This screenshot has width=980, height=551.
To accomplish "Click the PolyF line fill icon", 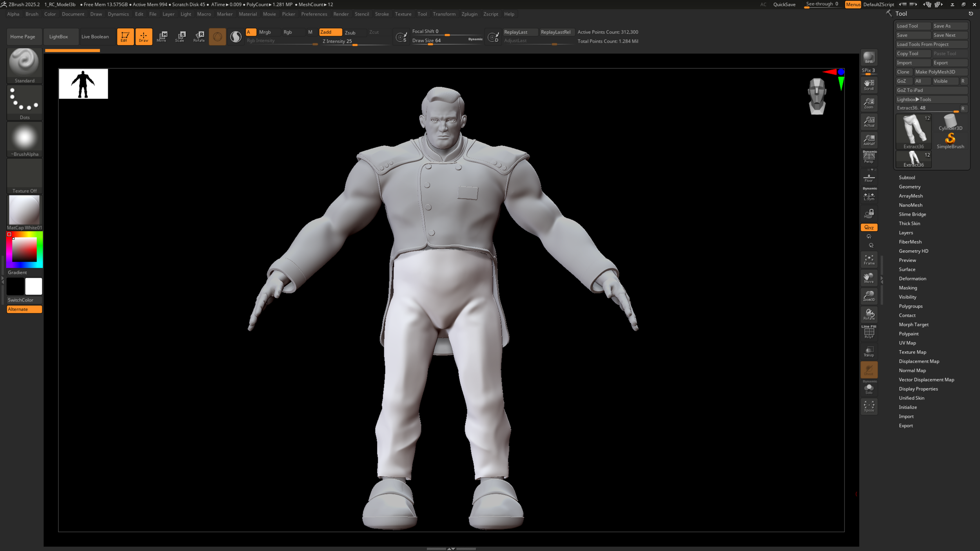I will point(869,333).
